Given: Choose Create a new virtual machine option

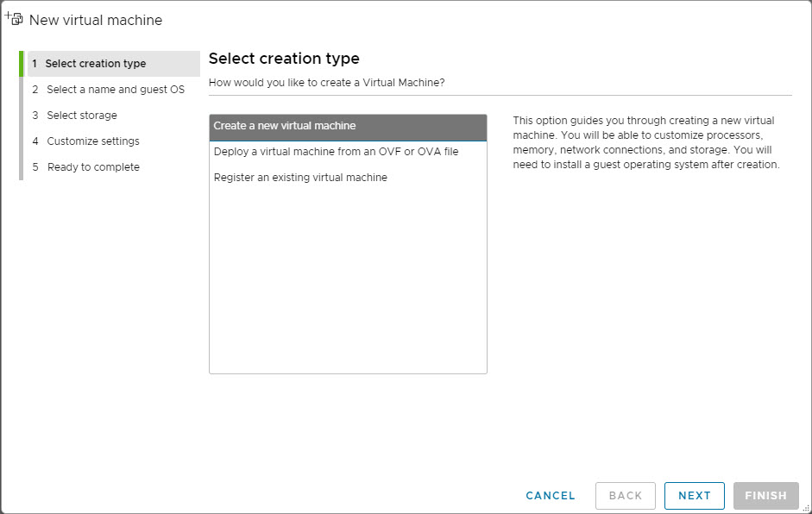Looking at the screenshot, I should click(x=348, y=127).
